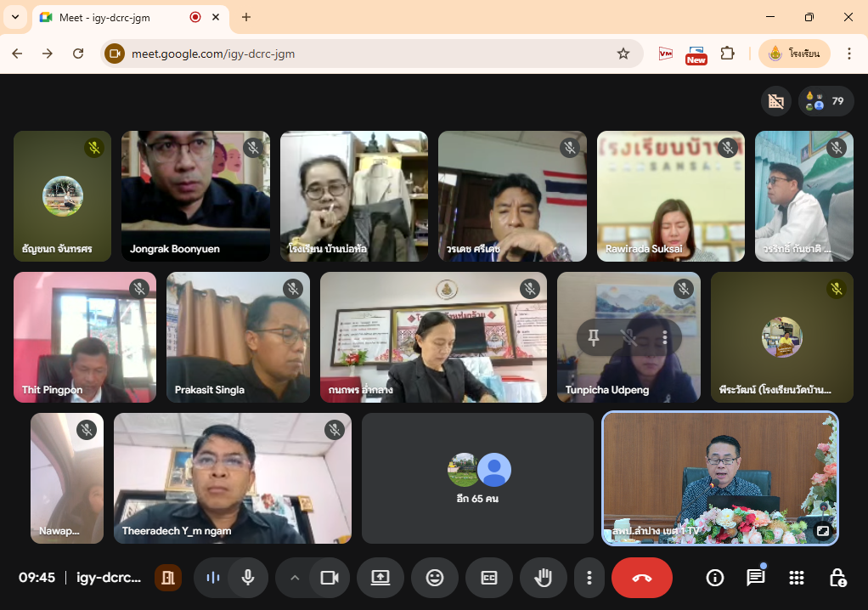Image resolution: width=868 pixels, height=610 pixels.
Task: Toggle the microphone on or off
Action: click(x=248, y=578)
